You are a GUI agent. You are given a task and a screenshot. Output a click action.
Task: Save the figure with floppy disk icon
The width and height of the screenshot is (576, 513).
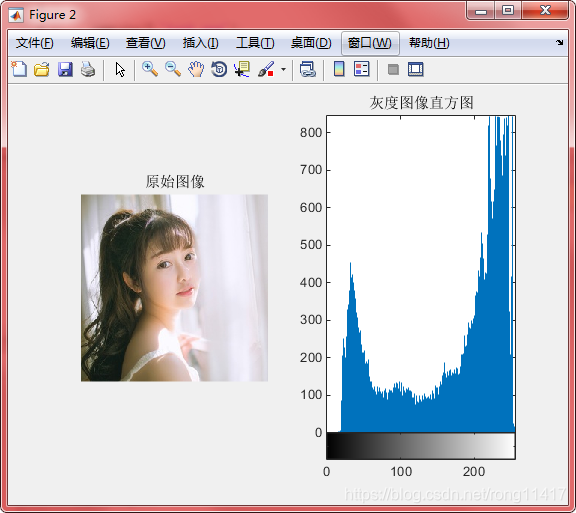(65, 69)
